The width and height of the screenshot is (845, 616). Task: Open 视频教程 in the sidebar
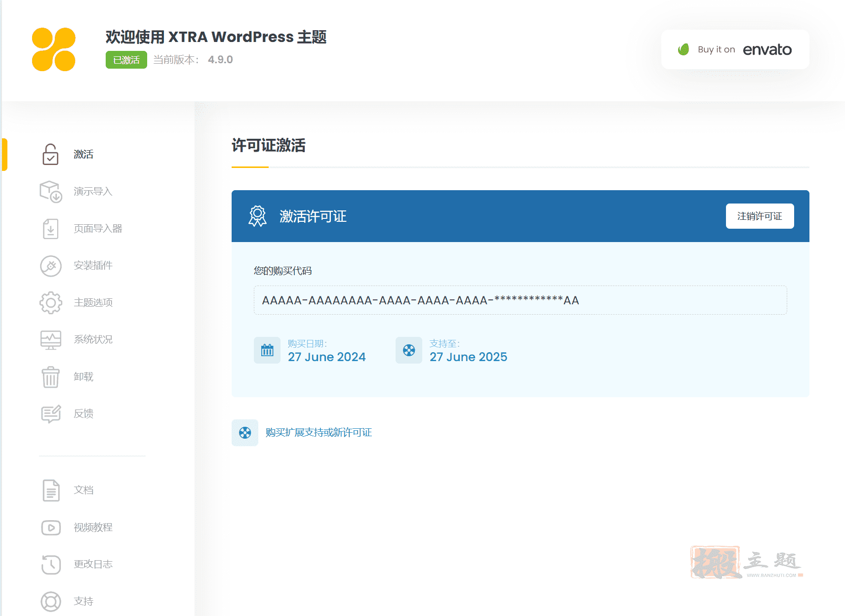(93, 528)
